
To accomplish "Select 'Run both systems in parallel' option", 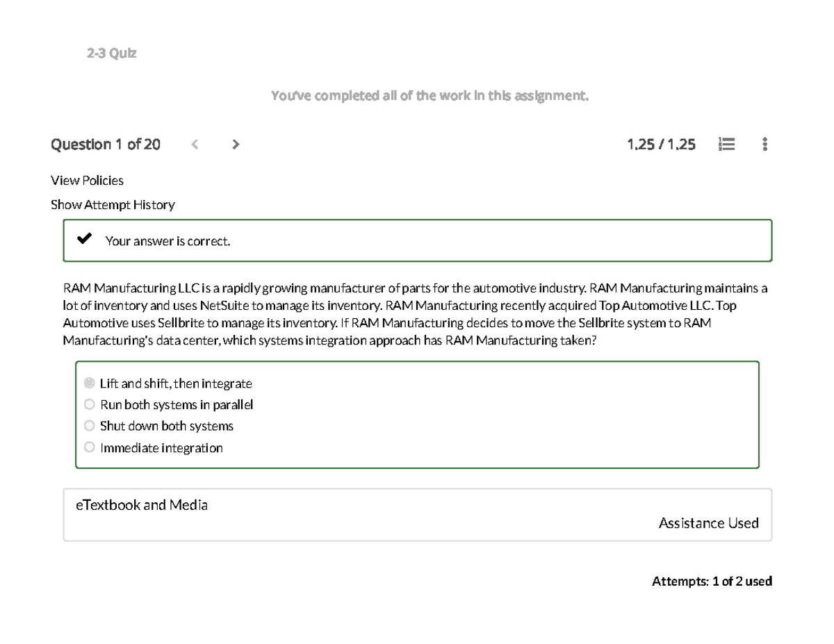I will (90, 404).
